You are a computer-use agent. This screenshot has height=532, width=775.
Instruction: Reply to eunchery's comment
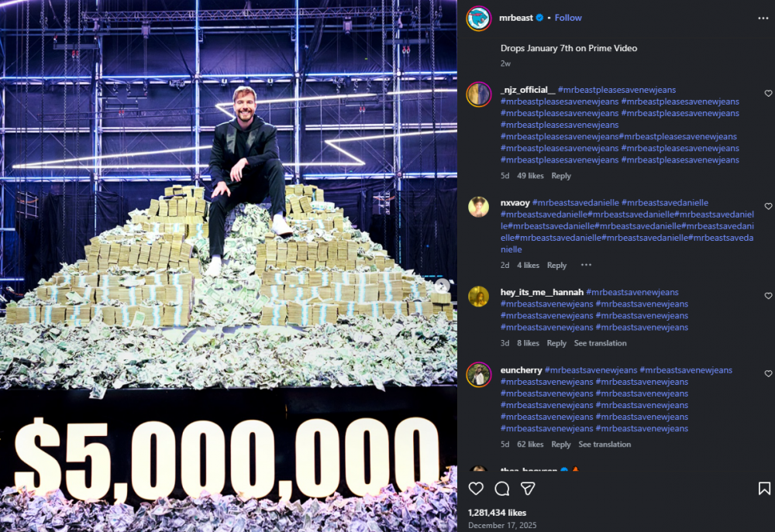[x=561, y=444]
